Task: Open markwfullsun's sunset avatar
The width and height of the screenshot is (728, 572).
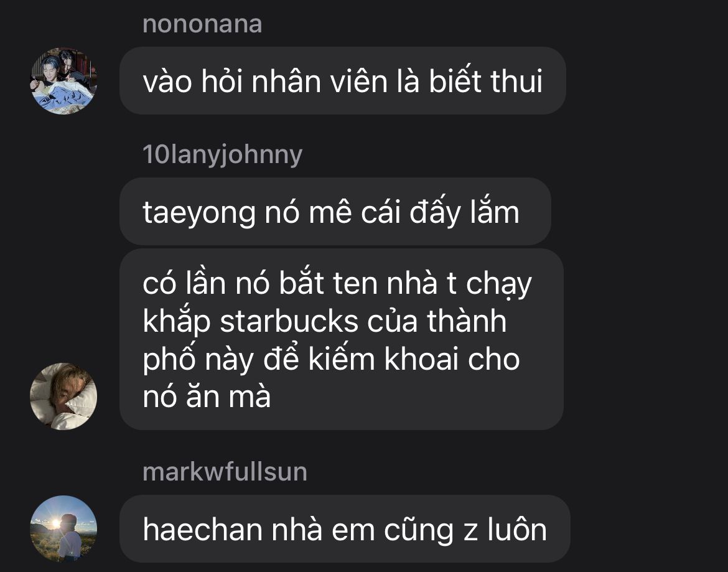Action: coord(63,529)
